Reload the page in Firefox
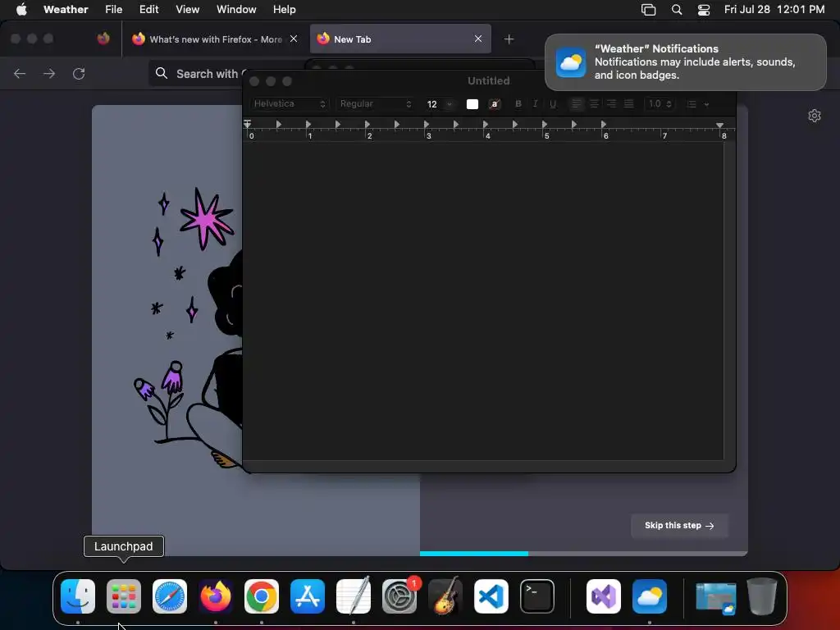Screen dimensions: 840x630 point(79,74)
